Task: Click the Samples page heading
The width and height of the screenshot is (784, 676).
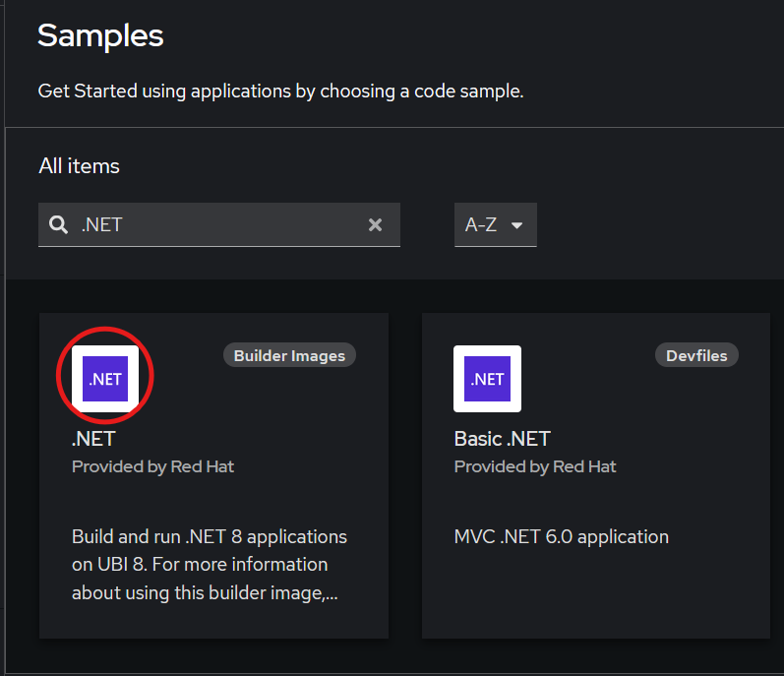Action: coord(100,36)
